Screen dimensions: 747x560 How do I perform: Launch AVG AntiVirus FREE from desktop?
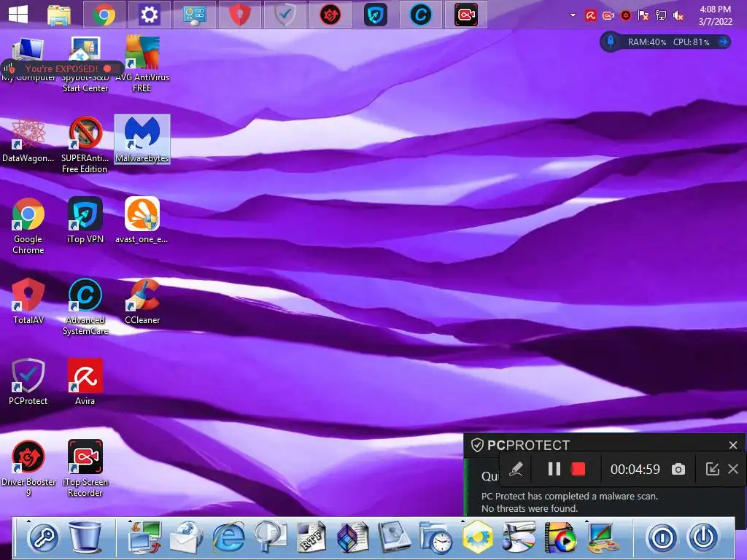click(x=142, y=64)
